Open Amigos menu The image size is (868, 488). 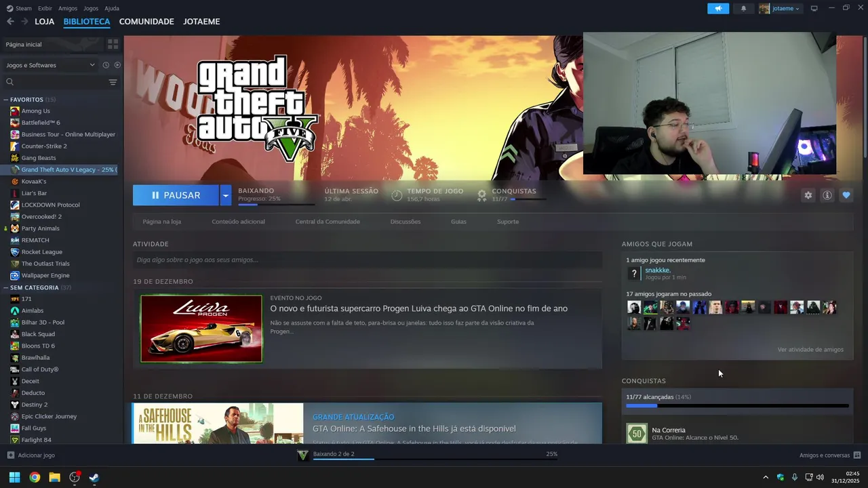[68, 8]
